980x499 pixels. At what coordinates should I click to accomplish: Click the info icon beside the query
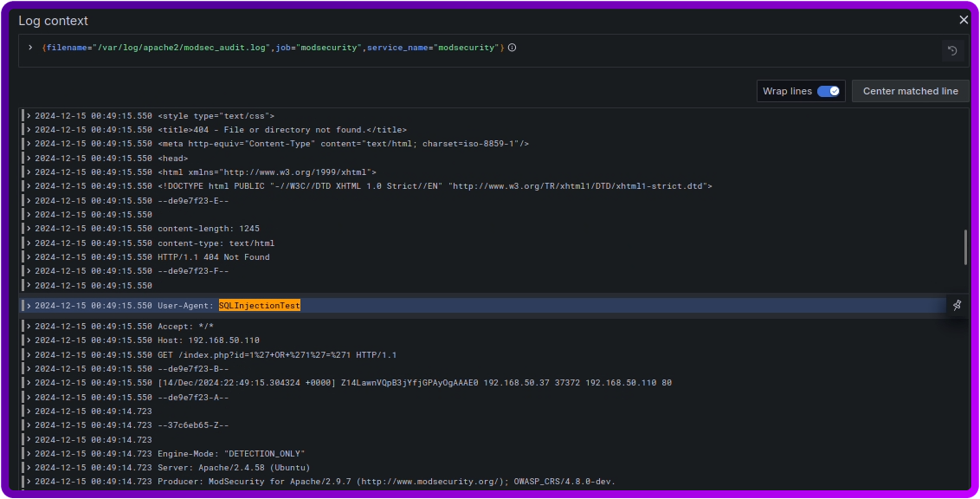click(x=512, y=48)
